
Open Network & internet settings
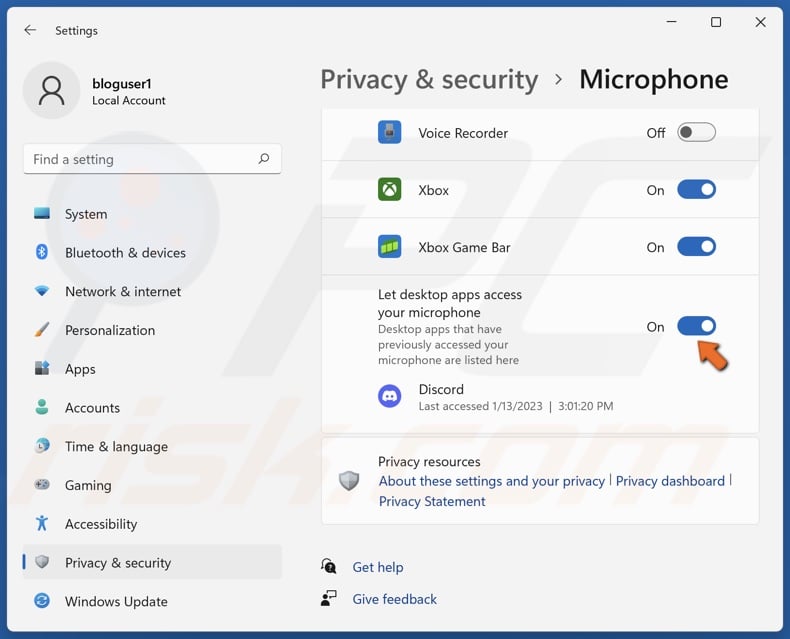coord(152,291)
